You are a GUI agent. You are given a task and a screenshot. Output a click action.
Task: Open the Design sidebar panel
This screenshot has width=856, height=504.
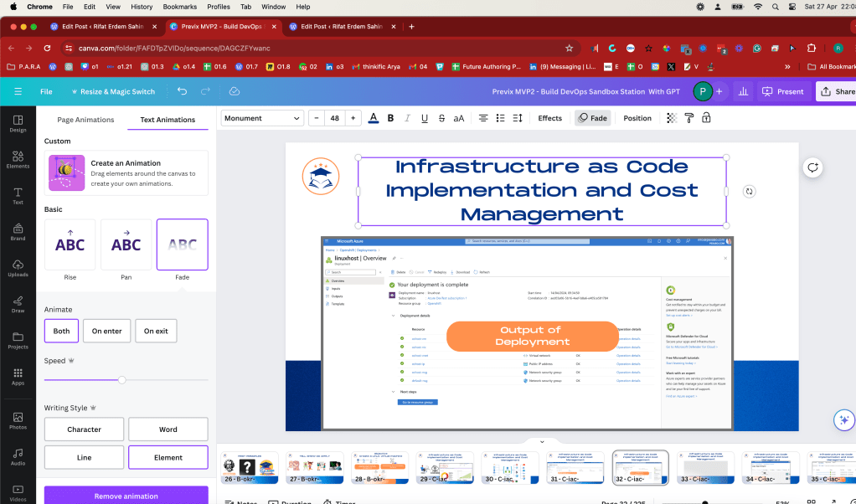click(18, 124)
